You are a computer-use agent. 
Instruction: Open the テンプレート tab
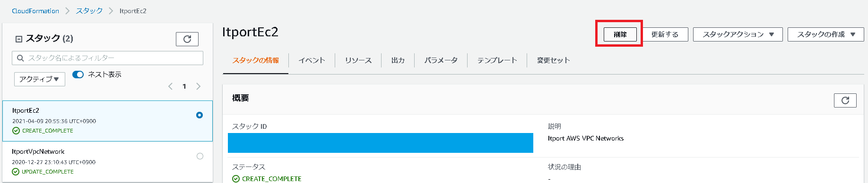pos(497,60)
